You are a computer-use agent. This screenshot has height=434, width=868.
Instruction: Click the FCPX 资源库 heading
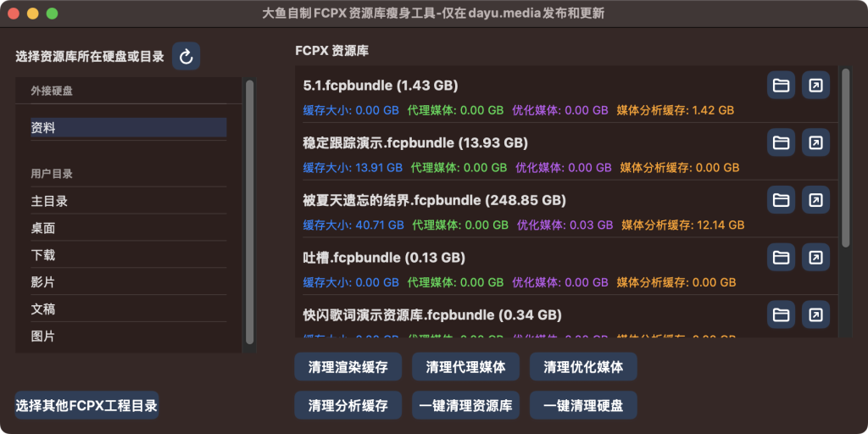coord(331,52)
